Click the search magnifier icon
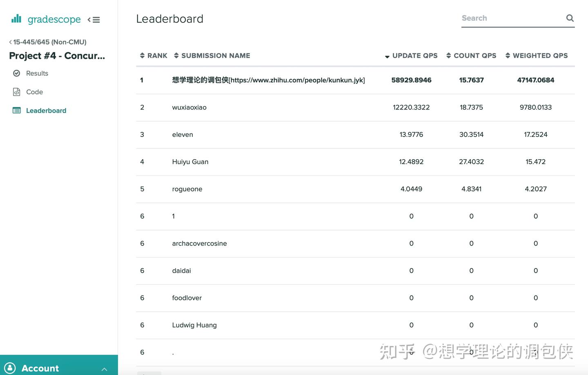Viewport: 588px width, 375px height. [x=570, y=18]
